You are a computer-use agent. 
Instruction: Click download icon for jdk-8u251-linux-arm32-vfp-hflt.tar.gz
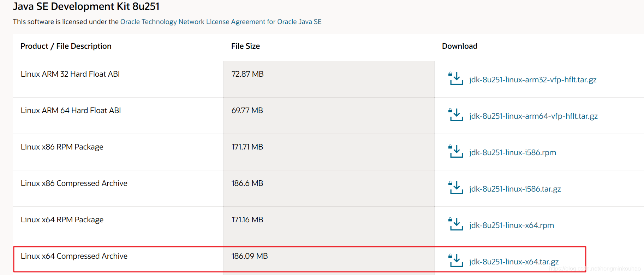[x=456, y=78]
